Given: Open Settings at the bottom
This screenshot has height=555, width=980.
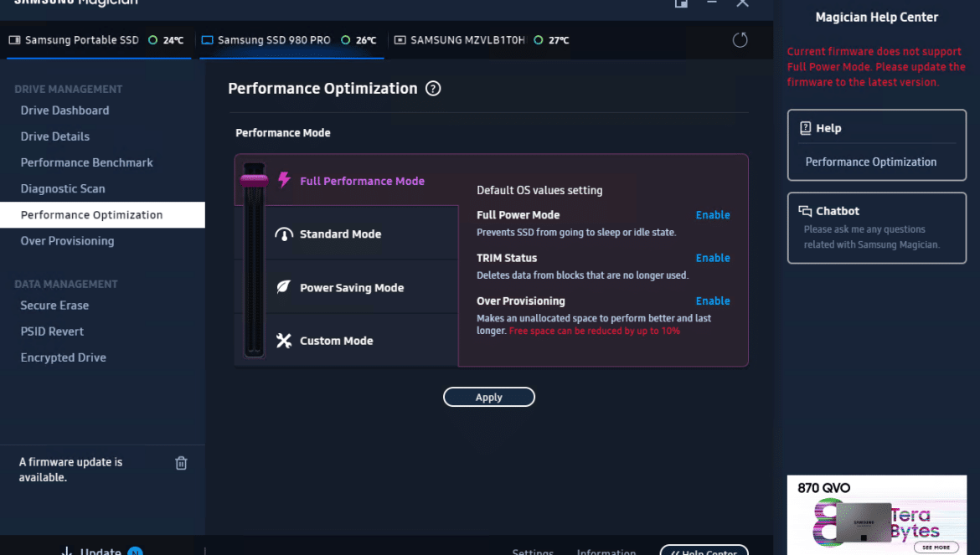Looking at the screenshot, I should coord(533,552).
